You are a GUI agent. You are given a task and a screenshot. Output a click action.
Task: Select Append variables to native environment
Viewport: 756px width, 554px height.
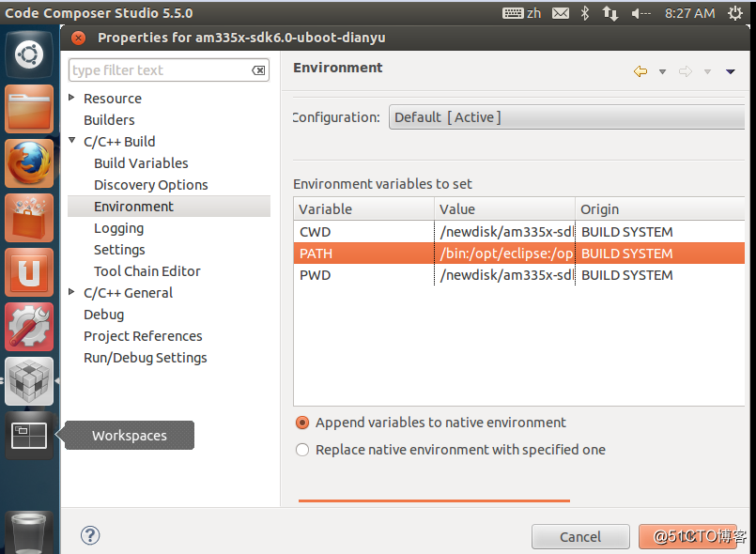coord(301,423)
